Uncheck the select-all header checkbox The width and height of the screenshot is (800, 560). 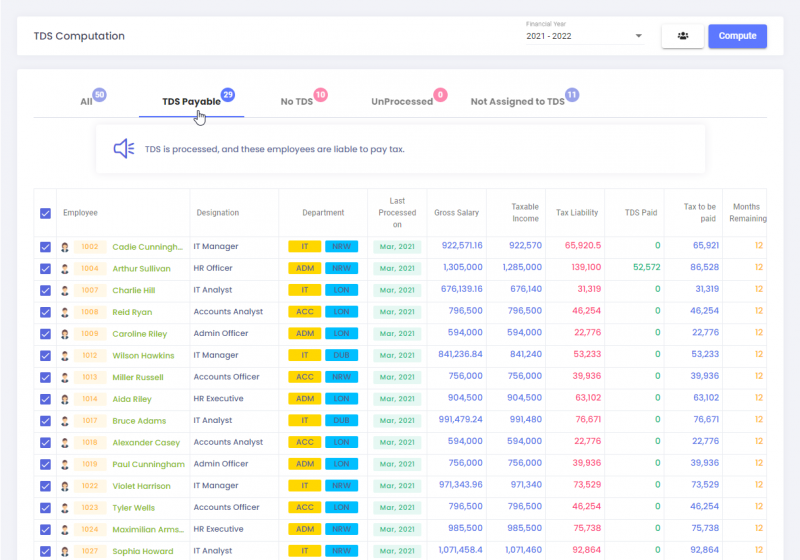tap(45, 213)
